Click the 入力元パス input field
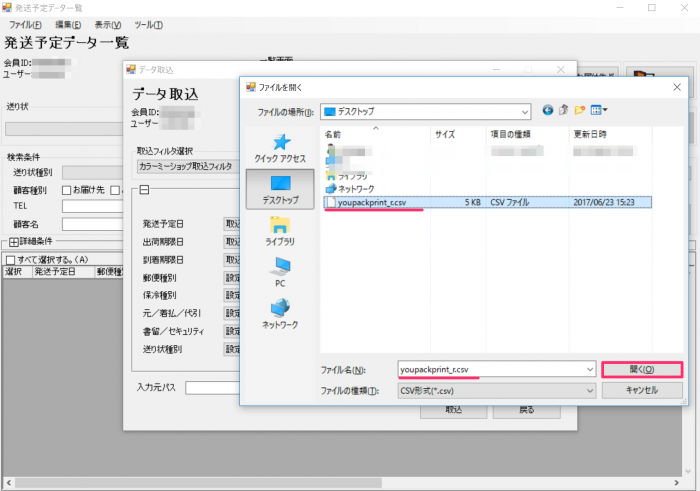This screenshot has height=491, width=700. [x=212, y=388]
